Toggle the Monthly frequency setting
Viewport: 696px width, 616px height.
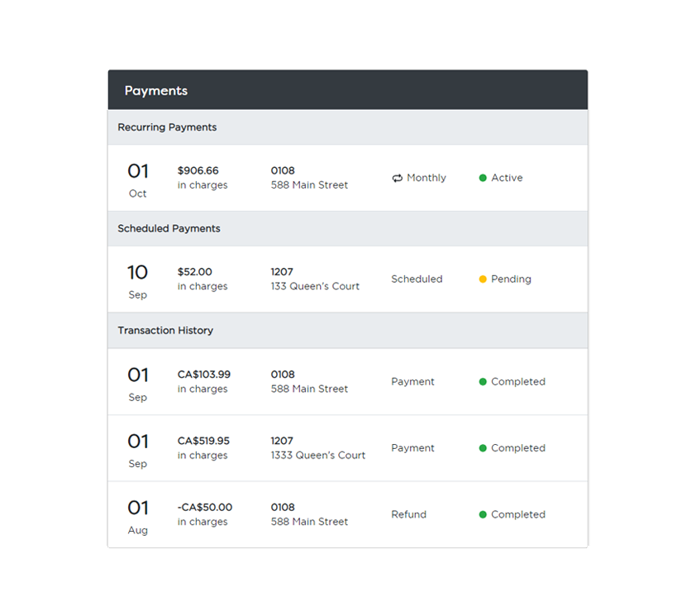[x=418, y=177]
